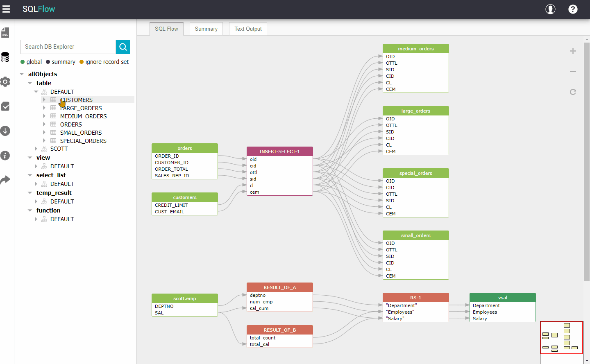
Task: Zoom in with the plus icon
Action: 573,51
